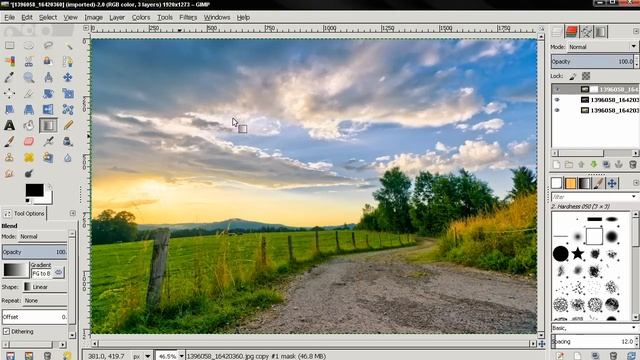Click the gradient preview button
The width and height of the screenshot is (640, 360).
15,270
